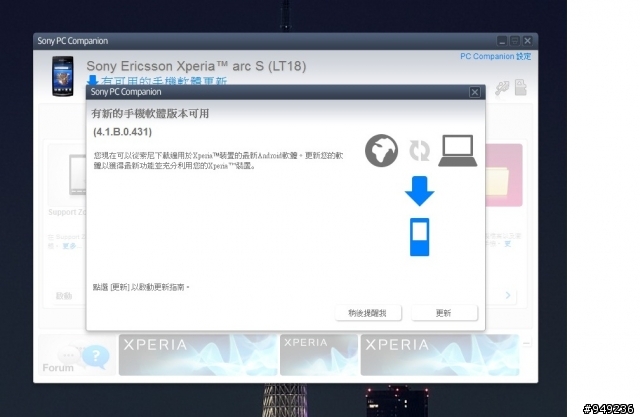
Task: Click the 啟動 button on the Support Zone card
Action: (x=64, y=296)
